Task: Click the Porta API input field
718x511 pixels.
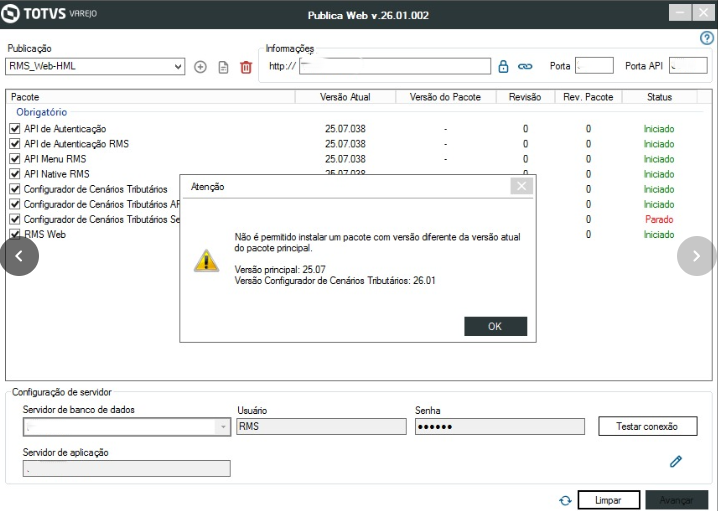Action: (688, 66)
